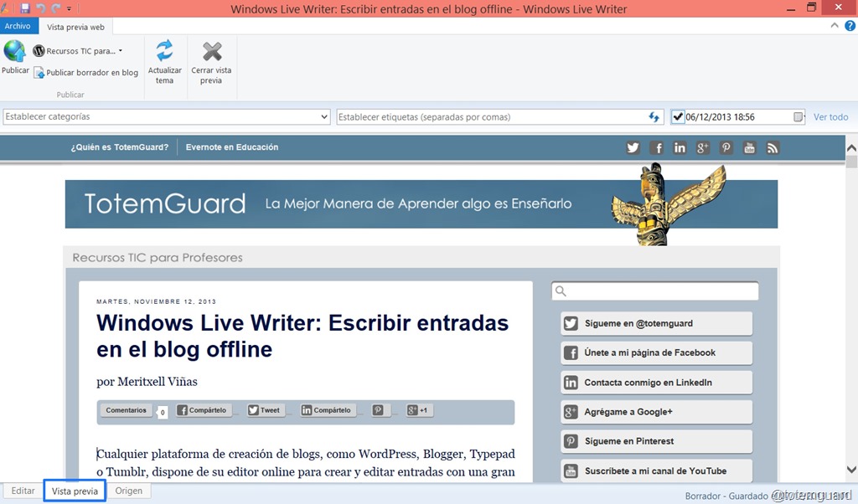Click the YouTube icon in header
The width and height of the screenshot is (858, 504).
click(x=749, y=147)
